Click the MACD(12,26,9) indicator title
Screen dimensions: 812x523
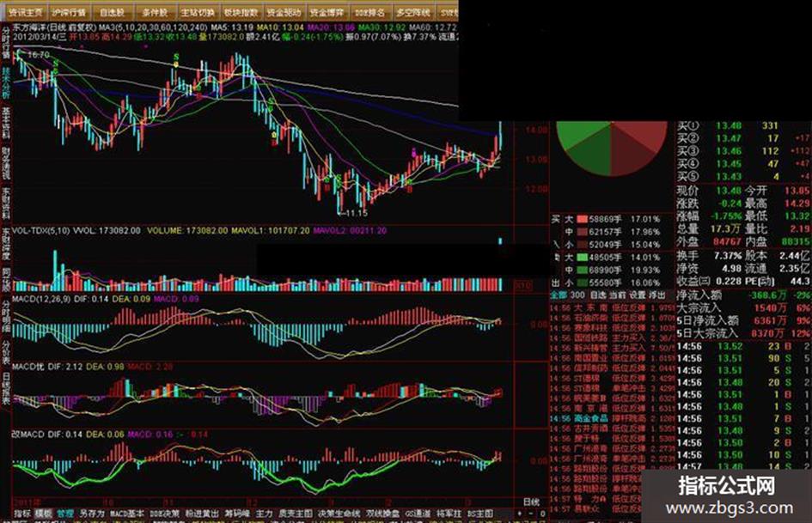(40, 299)
